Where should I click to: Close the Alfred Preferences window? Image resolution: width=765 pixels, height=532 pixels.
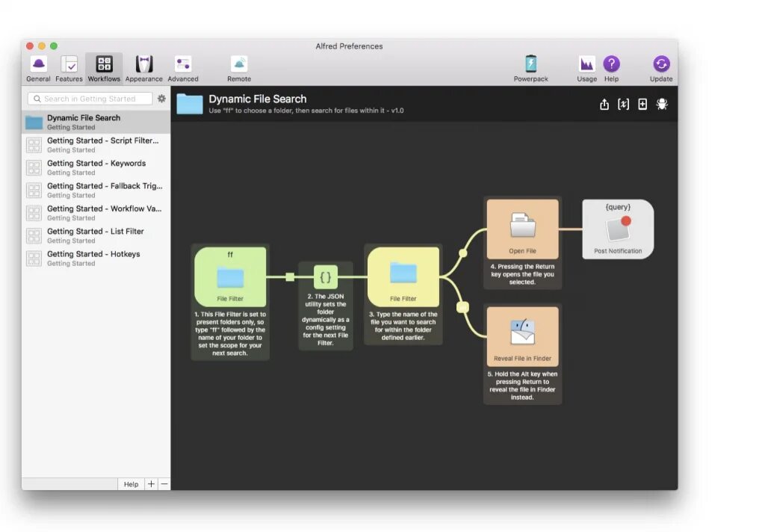[30, 46]
